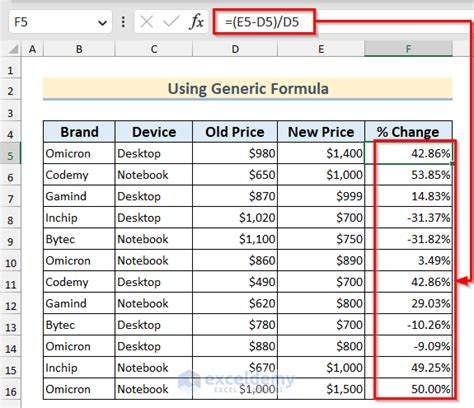Select the cell showing -10.26%
Image resolution: width=474 pixels, height=408 pixels.
[x=408, y=325]
